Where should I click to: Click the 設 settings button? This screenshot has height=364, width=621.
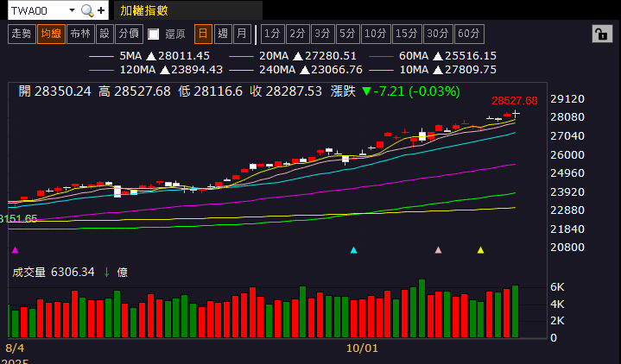click(105, 34)
